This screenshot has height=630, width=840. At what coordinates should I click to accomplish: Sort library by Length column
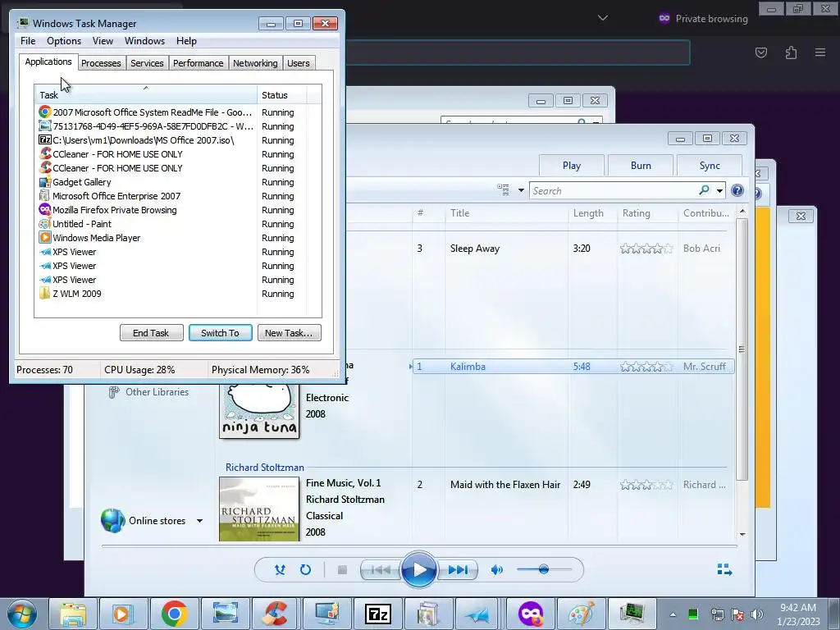tap(592, 213)
